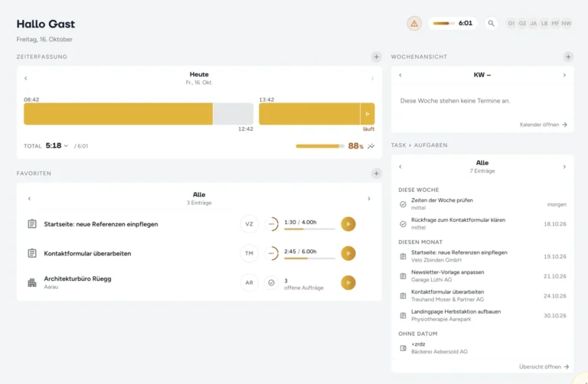Click check circle on Architekturbüro Rüegg row
The image size is (588, 384).
coord(271,282)
